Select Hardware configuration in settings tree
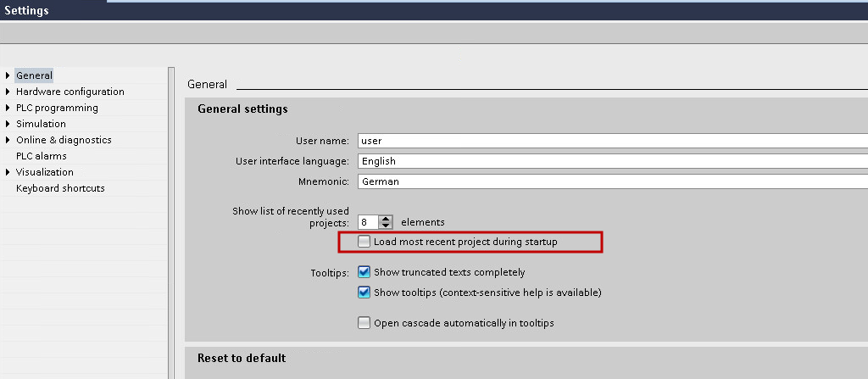The height and width of the screenshot is (379, 868). point(70,92)
